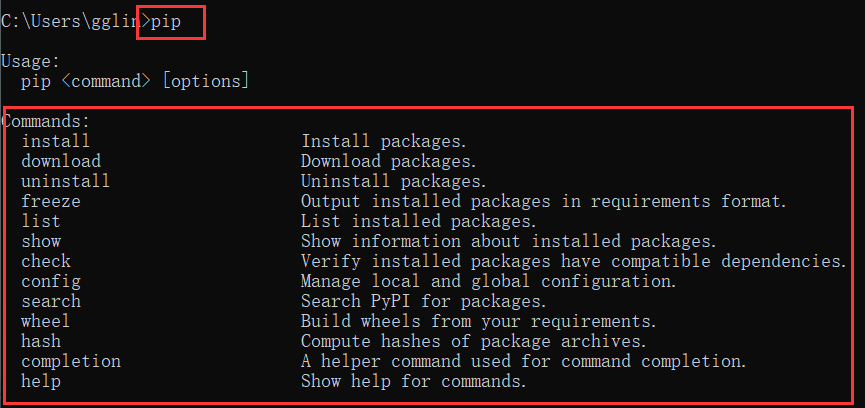This screenshot has height=408, width=865.
Task: Select the config command name
Action: click(x=51, y=282)
